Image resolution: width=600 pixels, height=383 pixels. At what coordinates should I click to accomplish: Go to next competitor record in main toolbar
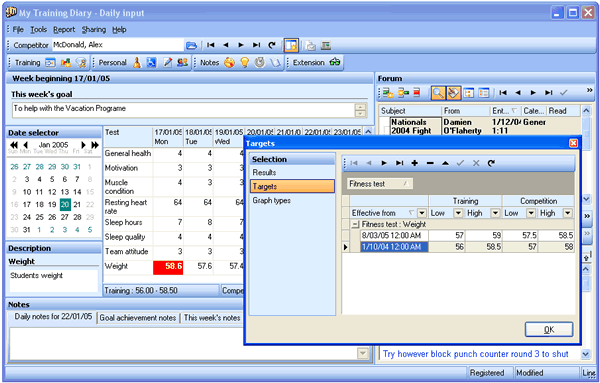241,45
